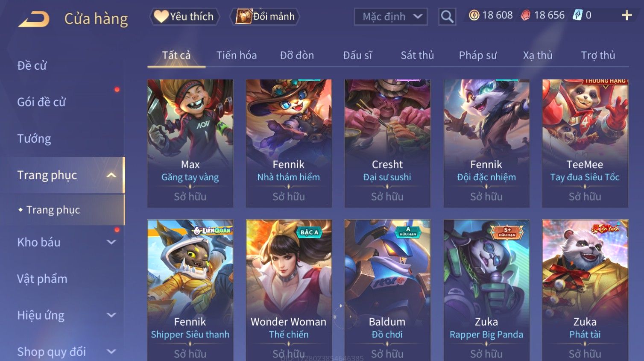Tap the heart icon in Yêu thích
The image size is (644, 361).
coord(161,16)
